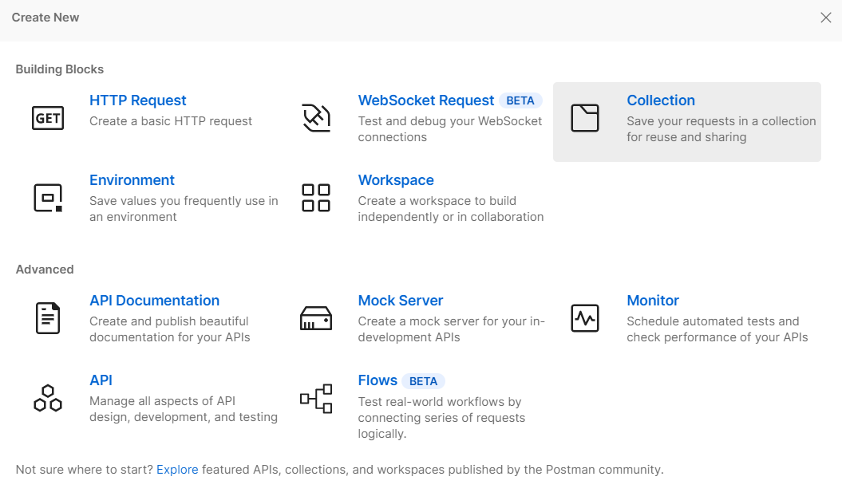Open the Explore link at bottom
Image resolution: width=842 pixels, height=504 pixels.
click(177, 470)
